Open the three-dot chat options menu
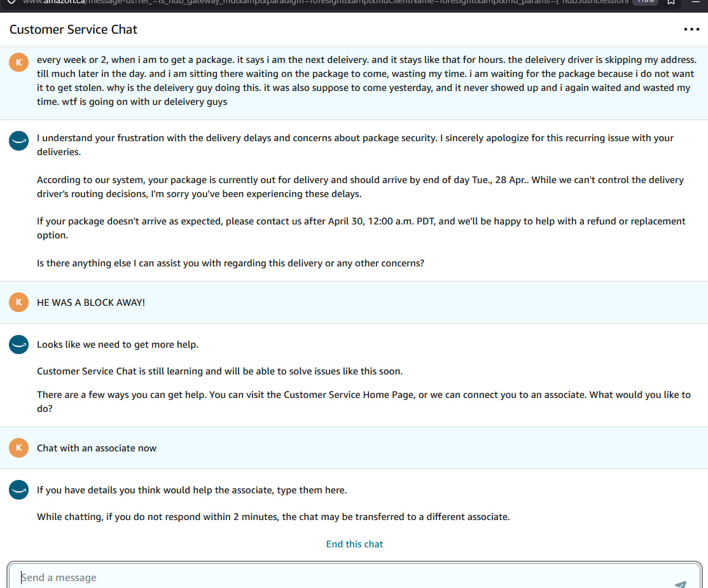This screenshot has height=588, width=708. pos(691,29)
